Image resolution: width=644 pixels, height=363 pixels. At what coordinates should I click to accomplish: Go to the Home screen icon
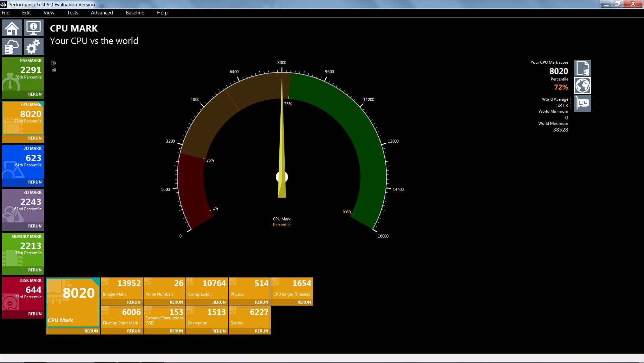point(12,28)
